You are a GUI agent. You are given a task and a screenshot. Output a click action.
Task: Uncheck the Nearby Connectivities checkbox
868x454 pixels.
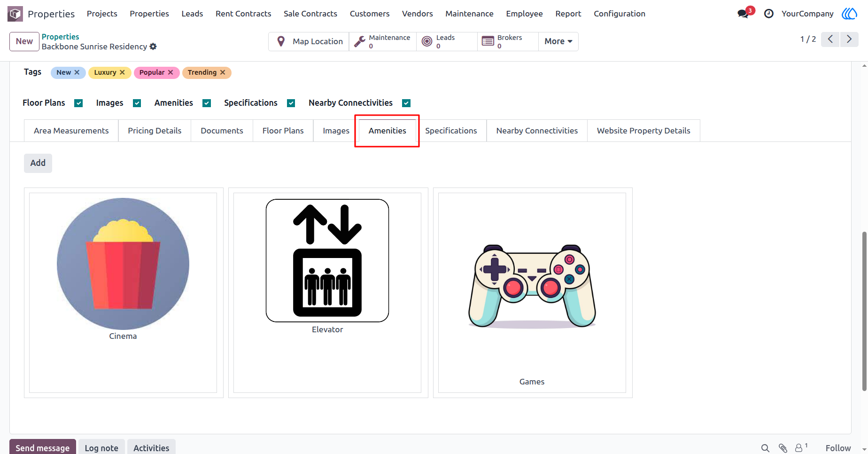coord(406,103)
